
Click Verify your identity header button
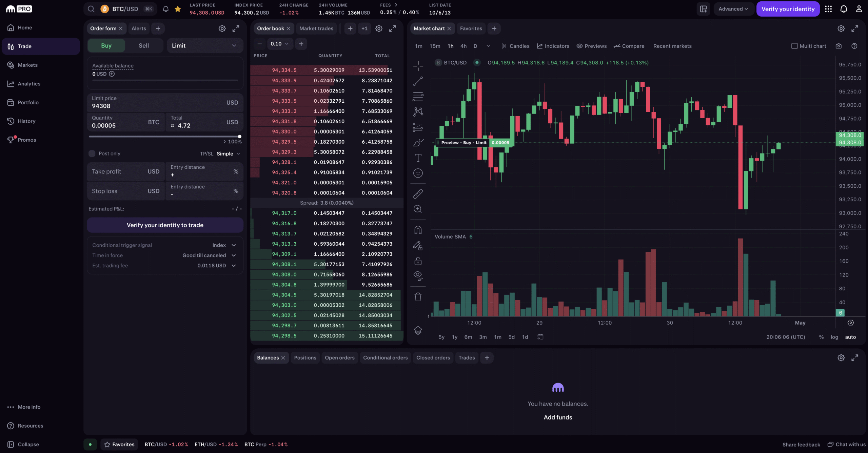click(788, 9)
